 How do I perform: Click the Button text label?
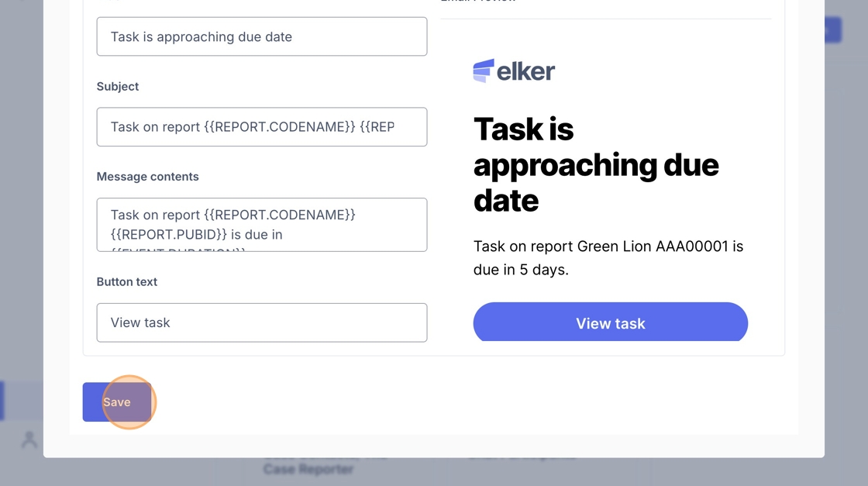127,281
